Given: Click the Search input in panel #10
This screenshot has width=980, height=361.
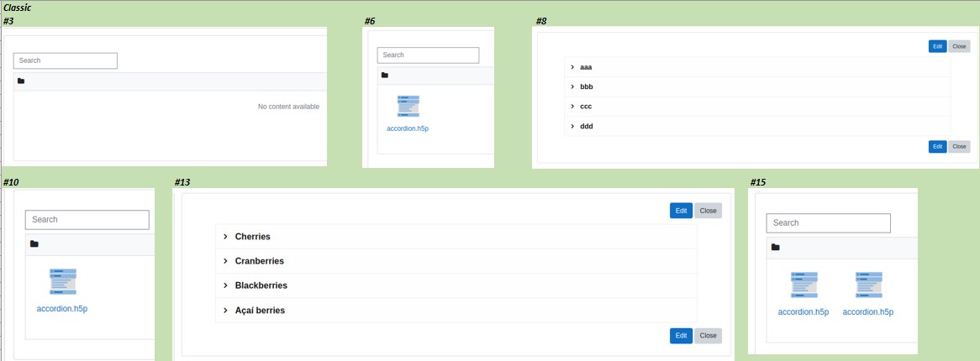Looking at the screenshot, I should pos(87,220).
